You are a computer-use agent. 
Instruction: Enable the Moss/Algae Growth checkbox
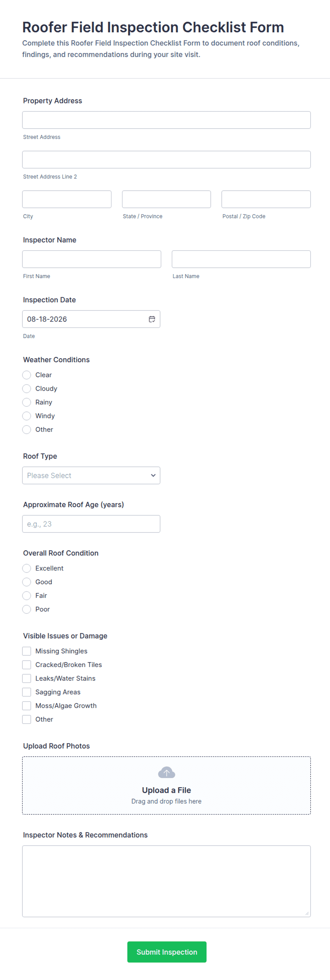pos(27,706)
